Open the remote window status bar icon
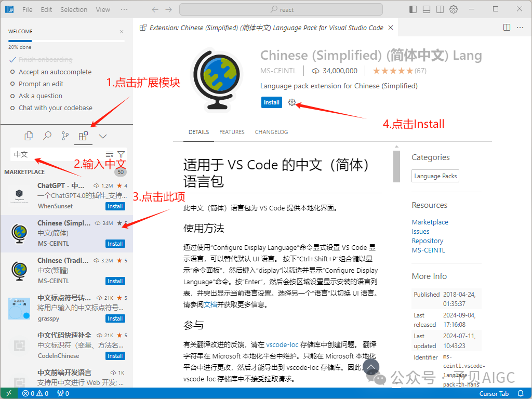The height and width of the screenshot is (399, 532). point(9,393)
